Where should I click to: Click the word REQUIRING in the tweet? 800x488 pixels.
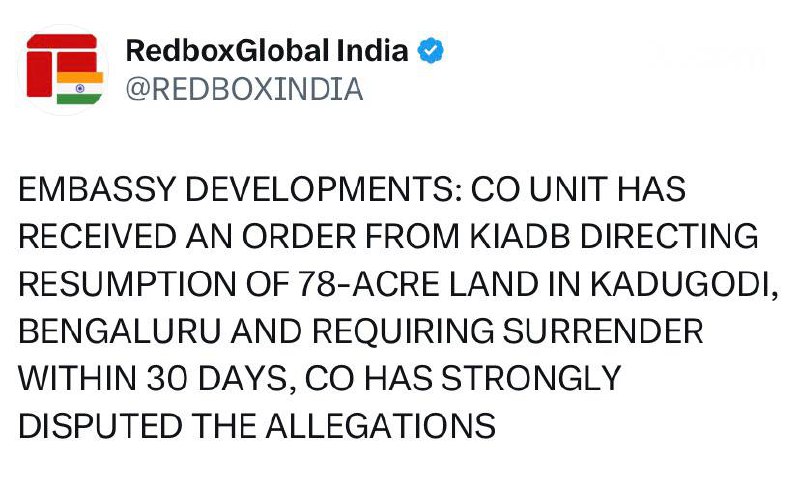(x=403, y=331)
